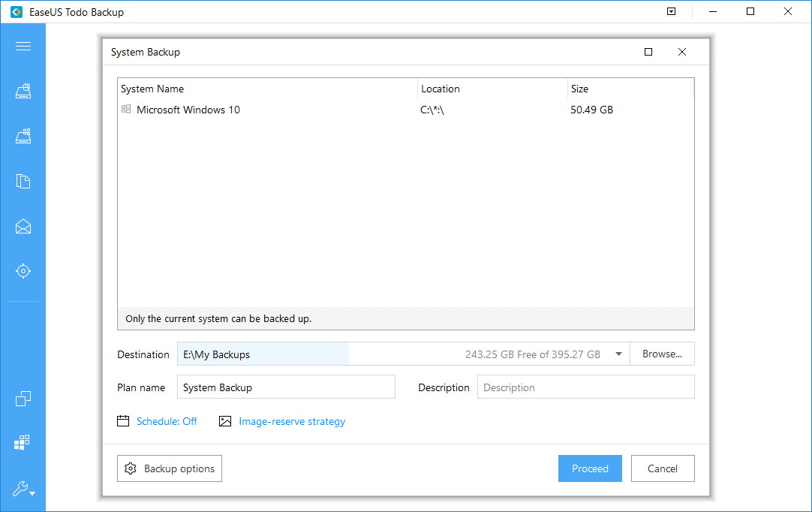Click the Proceed button
Image resolution: width=812 pixels, height=512 pixels.
click(x=590, y=468)
